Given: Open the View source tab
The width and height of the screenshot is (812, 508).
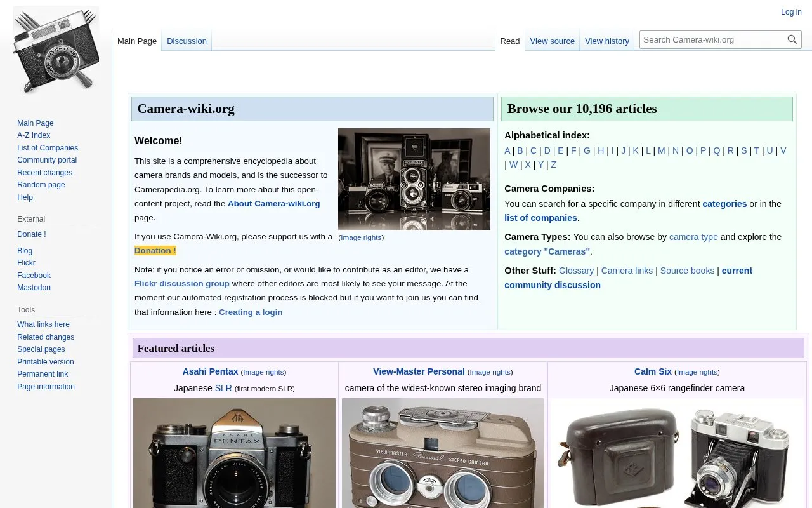Looking at the screenshot, I should (x=552, y=41).
